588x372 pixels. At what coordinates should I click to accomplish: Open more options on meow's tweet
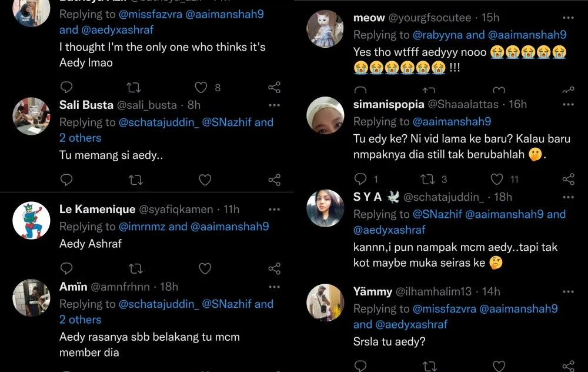click(x=568, y=18)
